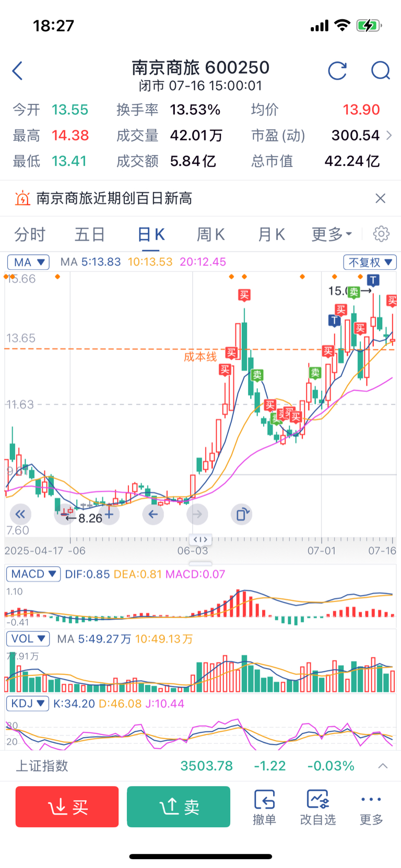Image resolution: width=401 pixels, height=868 pixels.
Task: Tap the 成本线 cost line label
Action: coord(200,357)
